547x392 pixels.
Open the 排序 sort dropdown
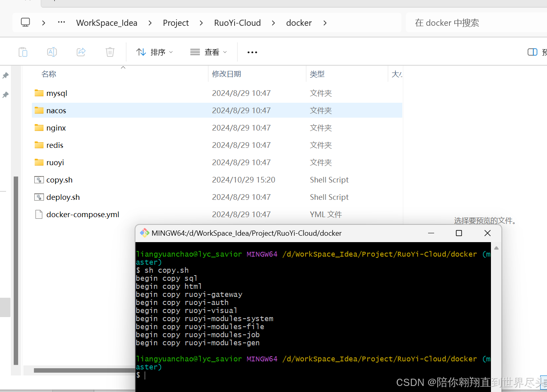point(154,52)
